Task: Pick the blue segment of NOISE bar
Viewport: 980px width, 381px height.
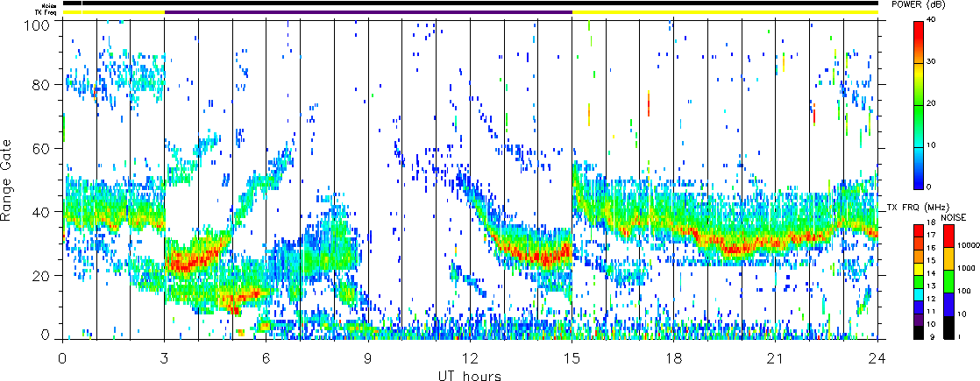Action: (x=948, y=304)
